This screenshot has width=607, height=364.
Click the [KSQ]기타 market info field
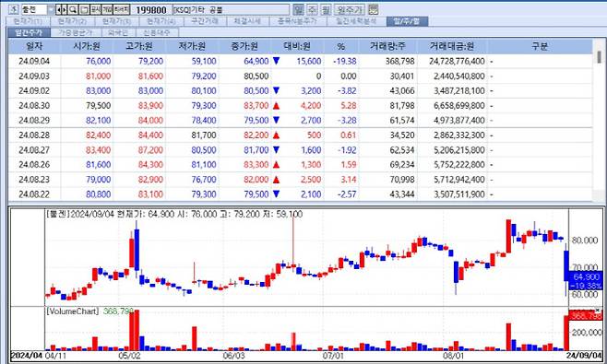(231, 10)
